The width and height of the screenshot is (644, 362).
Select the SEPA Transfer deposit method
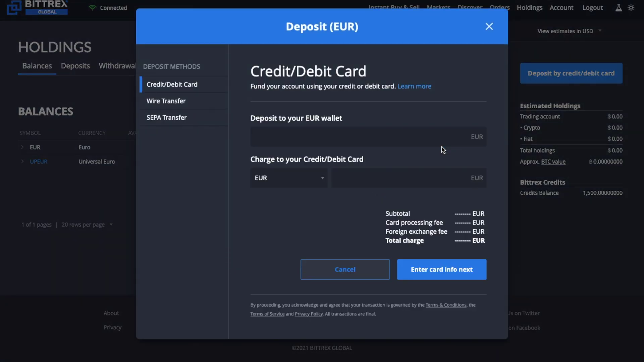coord(166,117)
